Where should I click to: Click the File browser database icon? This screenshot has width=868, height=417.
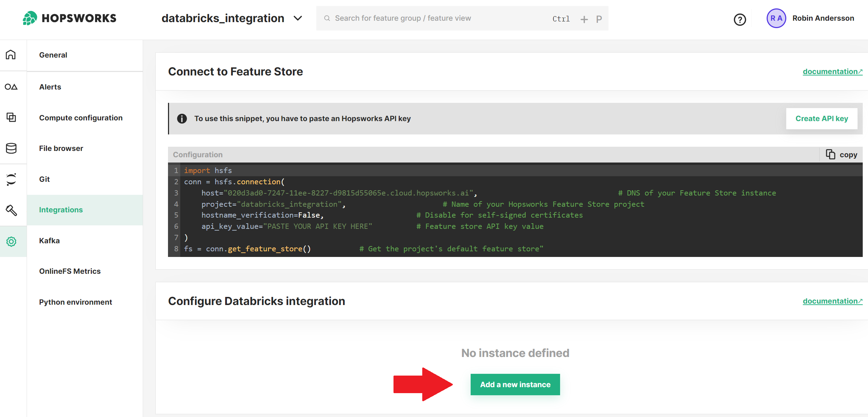(x=11, y=148)
